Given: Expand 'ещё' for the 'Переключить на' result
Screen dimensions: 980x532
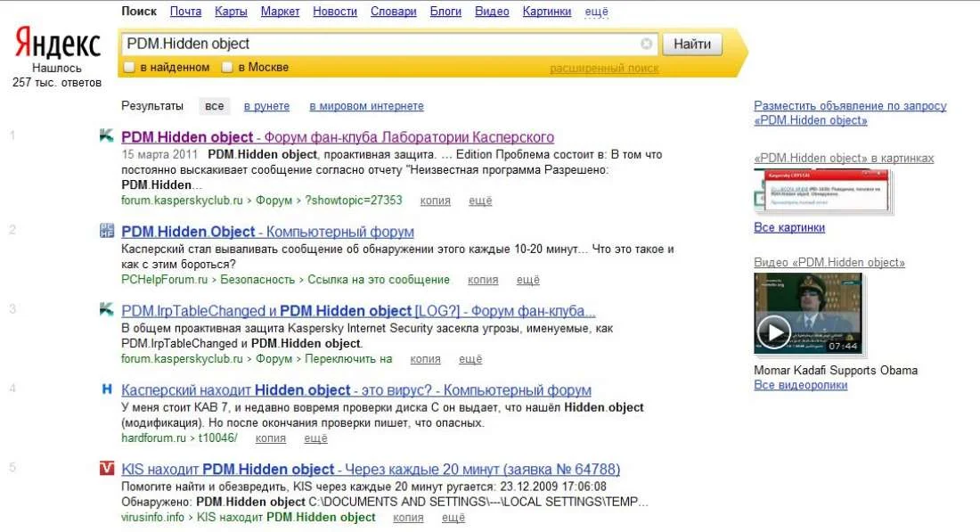Looking at the screenshot, I should [x=470, y=359].
